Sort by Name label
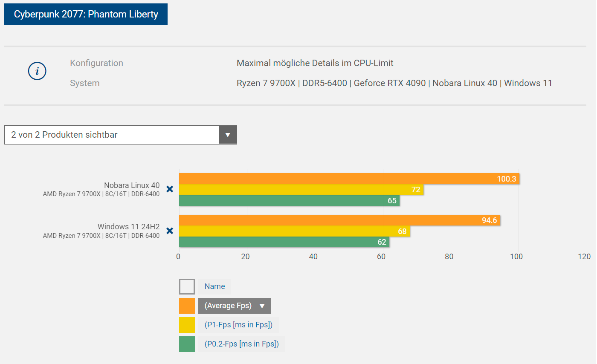This screenshot has width=597, height=364. click(214, 286)
